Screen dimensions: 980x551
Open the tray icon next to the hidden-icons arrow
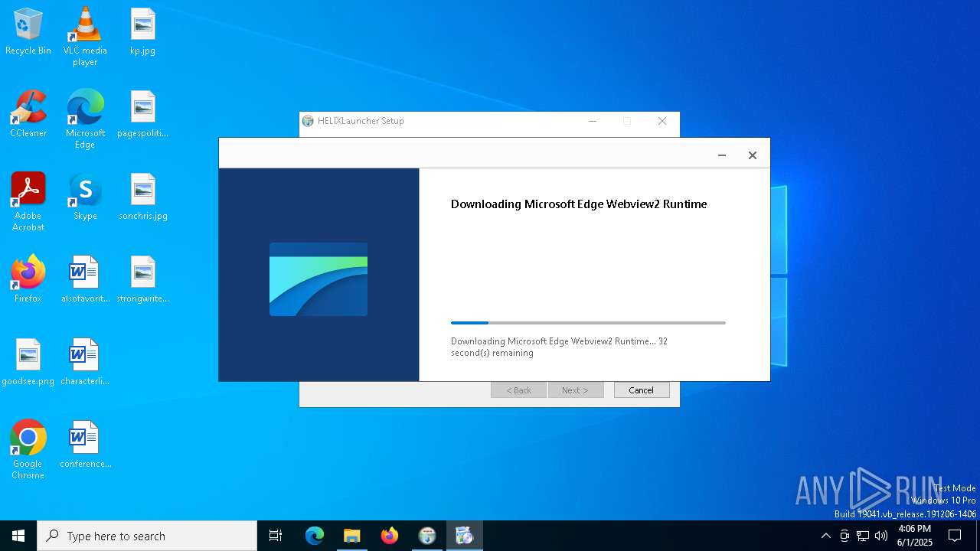[844, 536]
